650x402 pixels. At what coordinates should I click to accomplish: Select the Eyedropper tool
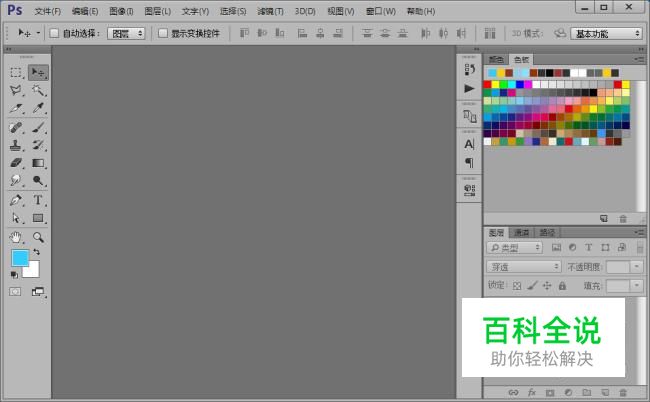(39, 108)
